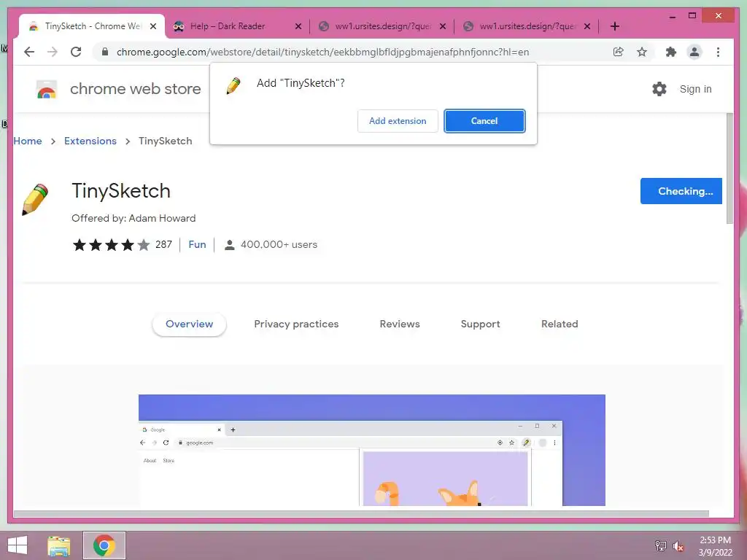Click the users count person icon
Image resolution: width=747 pixels, height=560 pixels.
(x=229, y=245)
